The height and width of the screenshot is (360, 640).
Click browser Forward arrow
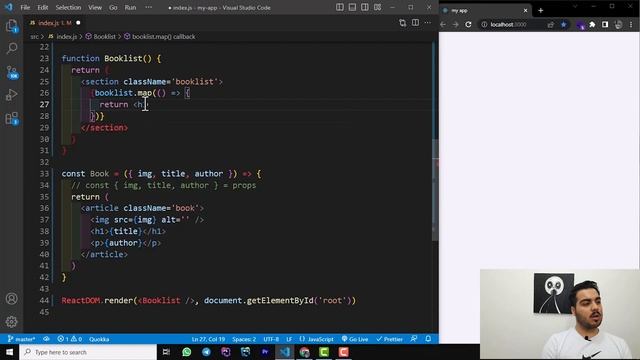click(x=456, y=24)
